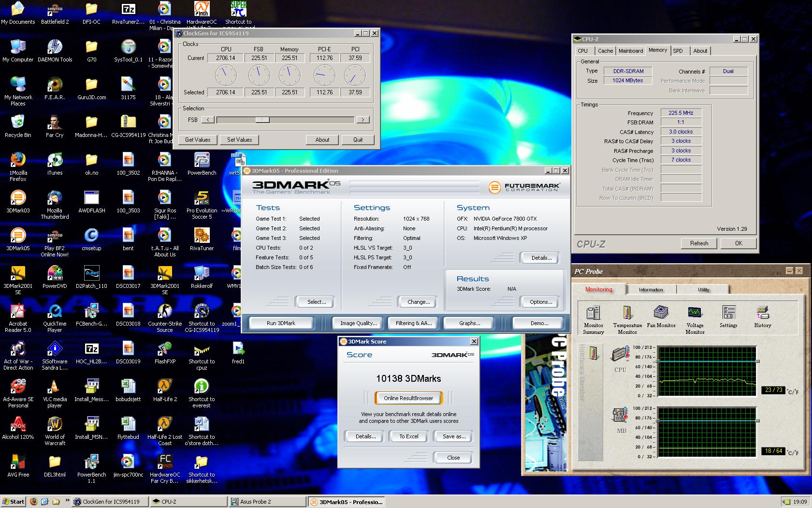Open Mozilla Thunderbird desktop icon

[x=55, y=205]
